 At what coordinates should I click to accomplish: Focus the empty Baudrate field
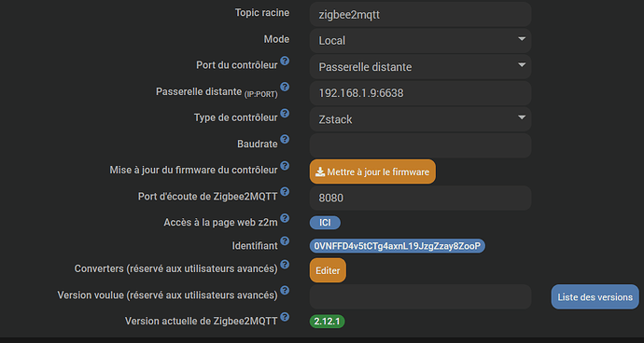[x=420, y=145]
